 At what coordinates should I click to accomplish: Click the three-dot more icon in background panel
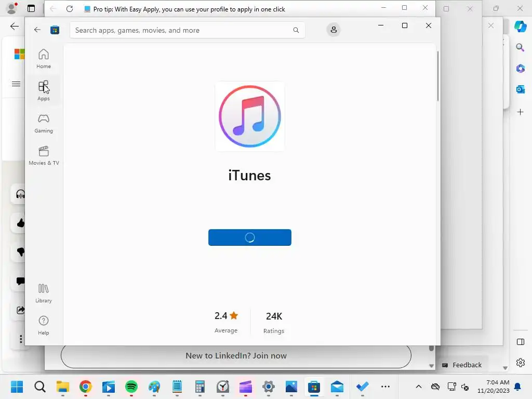click(x=21, y=339)
